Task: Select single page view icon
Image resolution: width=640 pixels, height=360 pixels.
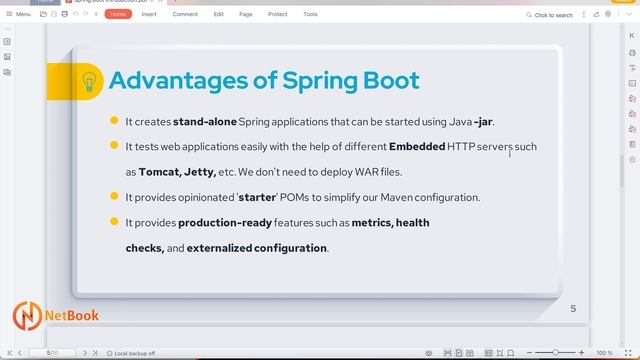Action: click(459, 353)
